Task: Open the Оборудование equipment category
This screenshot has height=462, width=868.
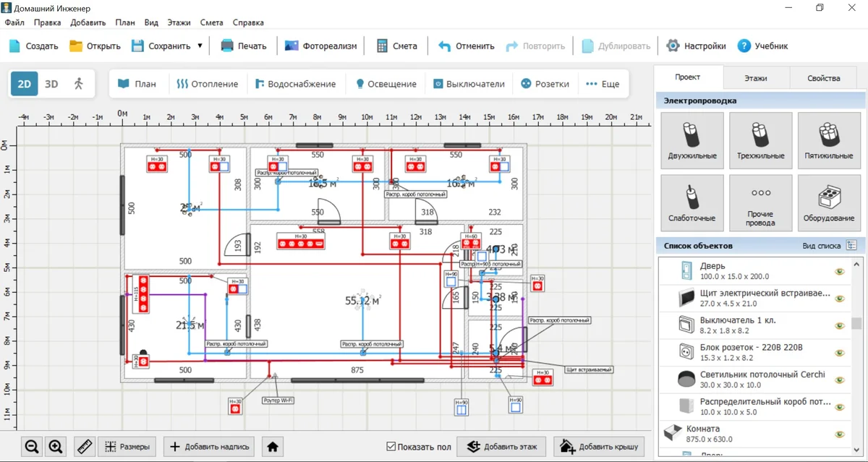Action: pos(828,202)
